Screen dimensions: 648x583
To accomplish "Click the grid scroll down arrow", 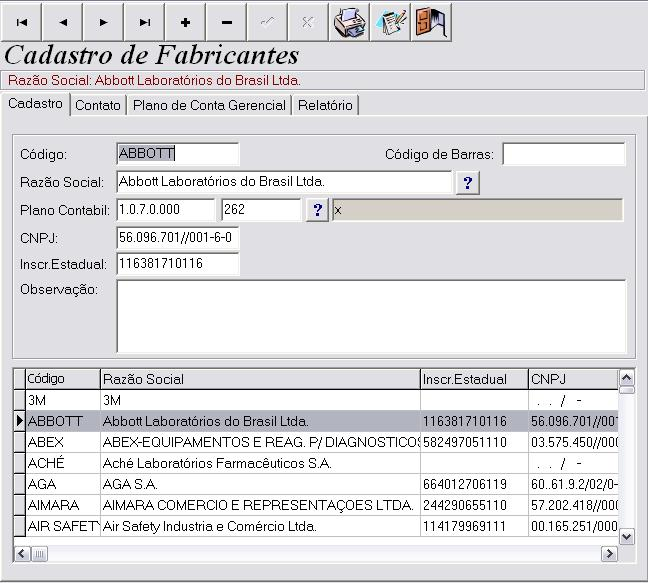I will click(627, 537).
